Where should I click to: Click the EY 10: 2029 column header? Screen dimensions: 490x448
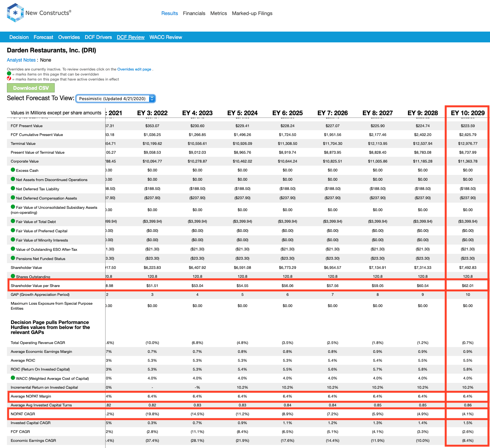click(x=468, y=113)
